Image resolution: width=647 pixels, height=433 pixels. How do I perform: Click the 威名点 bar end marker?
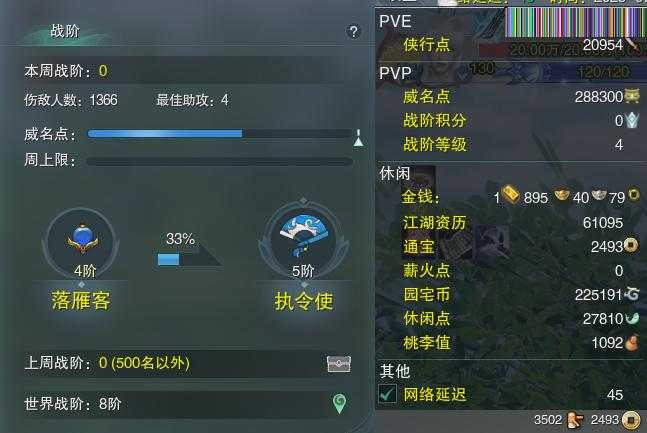click(x=359, y=138)
